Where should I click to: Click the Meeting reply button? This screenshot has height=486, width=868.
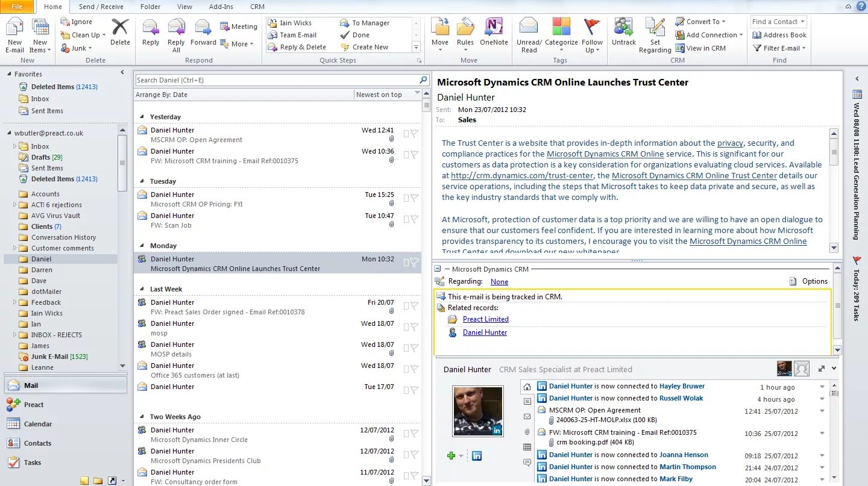(238, 26)
